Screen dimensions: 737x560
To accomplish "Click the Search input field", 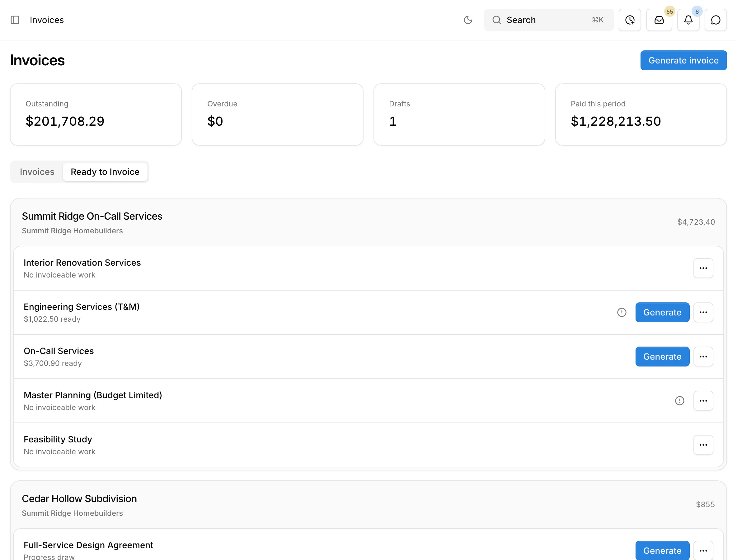I will (x=549, y=20).
